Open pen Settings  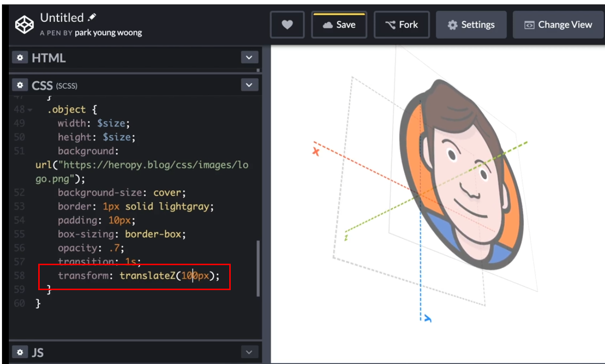471,25
